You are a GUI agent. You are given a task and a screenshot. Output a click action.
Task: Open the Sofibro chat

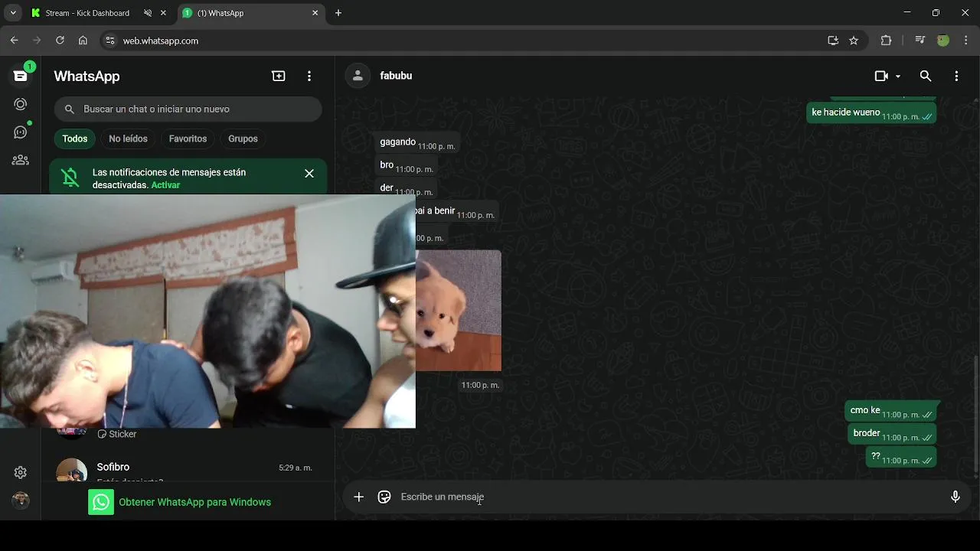click(188, 470)
